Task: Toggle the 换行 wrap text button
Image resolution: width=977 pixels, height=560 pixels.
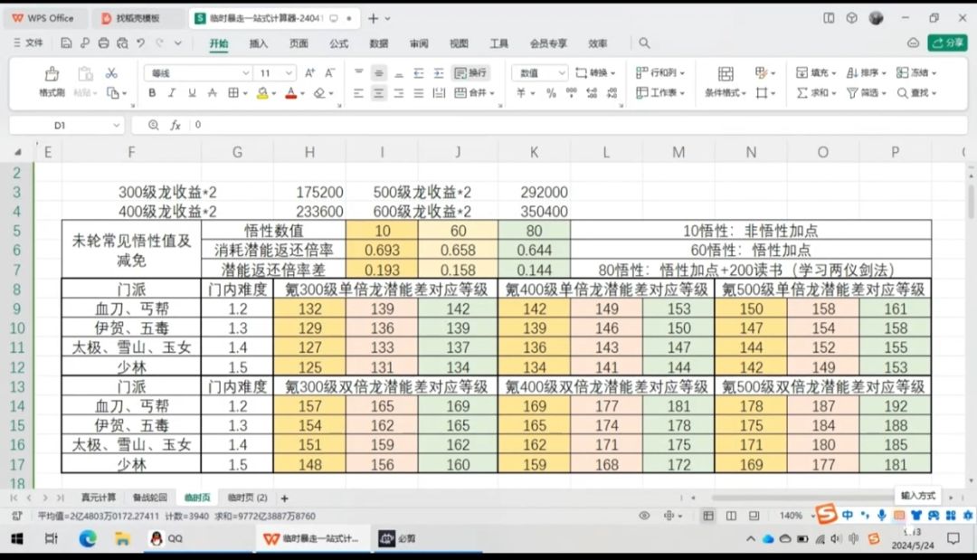Action: (470, 73)
